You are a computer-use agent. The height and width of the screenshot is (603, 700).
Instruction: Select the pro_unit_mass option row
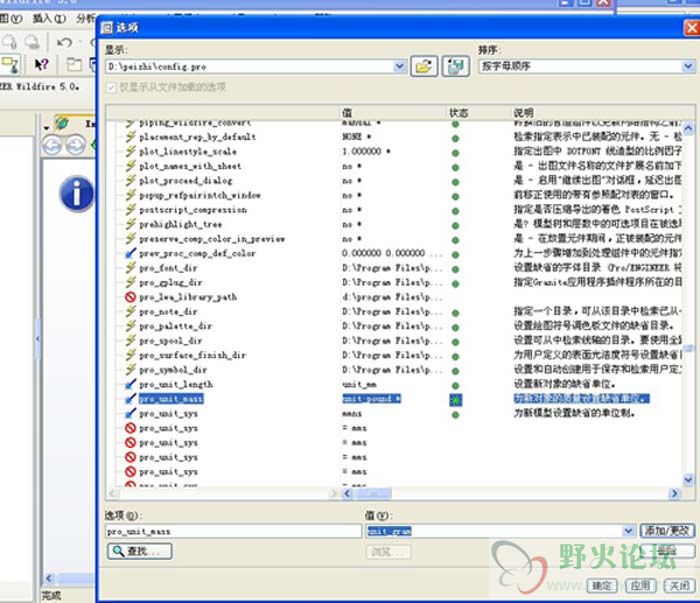(171, 399)
